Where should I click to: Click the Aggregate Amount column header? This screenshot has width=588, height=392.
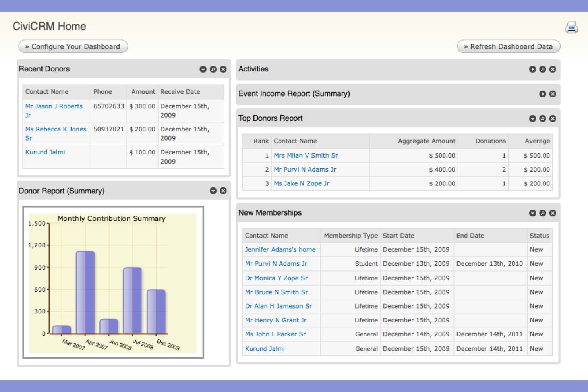tap(427, 141)
